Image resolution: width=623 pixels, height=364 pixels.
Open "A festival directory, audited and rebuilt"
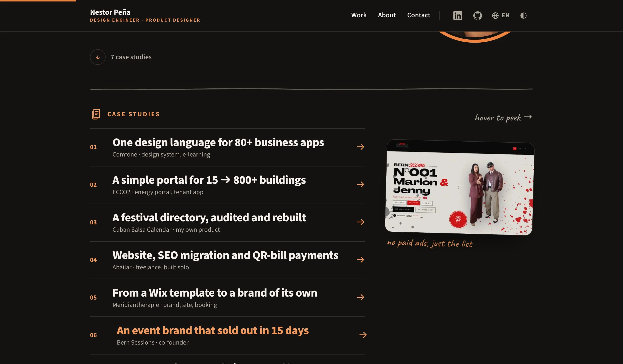click(x=209, y=218)
